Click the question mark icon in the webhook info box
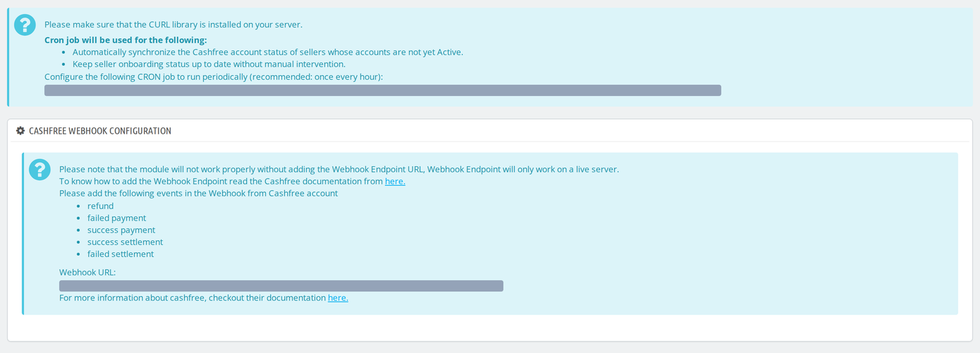Image resolution: width=980 pixels, height=353 pixels. pos(40,169)
